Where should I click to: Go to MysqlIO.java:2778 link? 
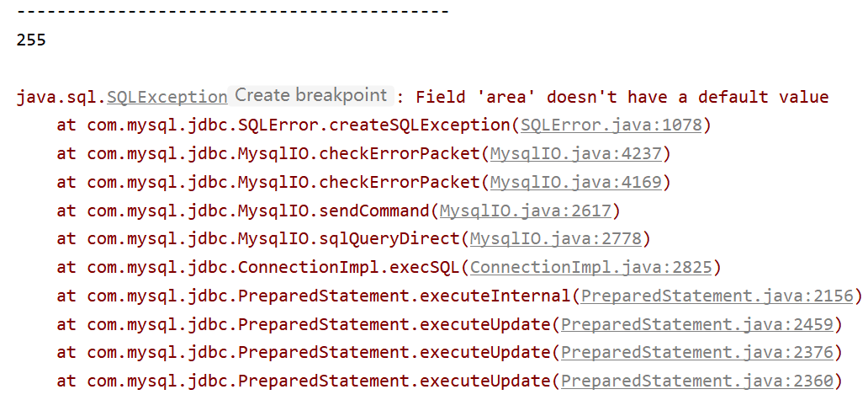(556, 239)
